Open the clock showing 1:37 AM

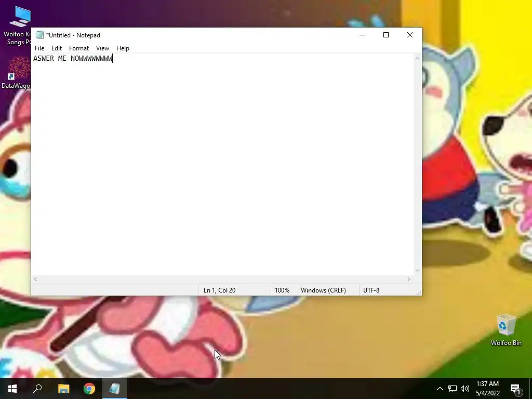tap(487, 389)
